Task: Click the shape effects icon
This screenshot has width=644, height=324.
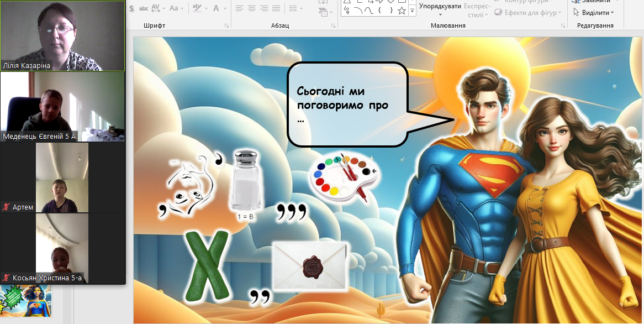Action: coord(498,13)
